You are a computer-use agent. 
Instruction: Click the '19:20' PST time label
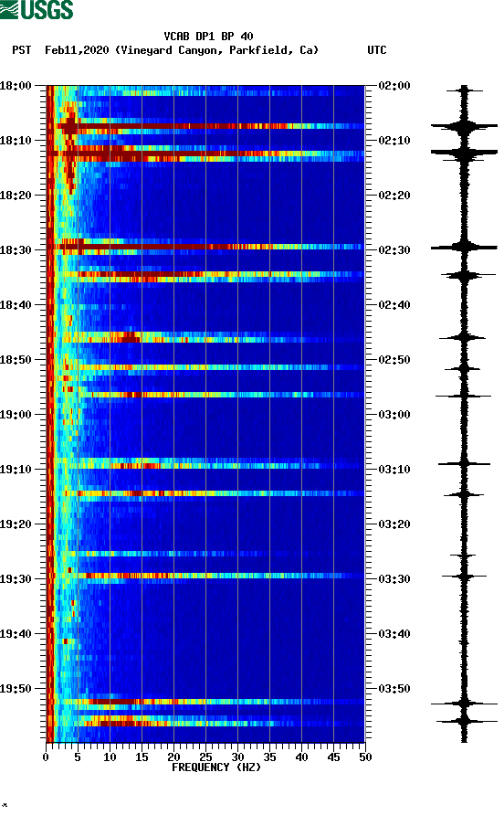(x=16, y=524)
